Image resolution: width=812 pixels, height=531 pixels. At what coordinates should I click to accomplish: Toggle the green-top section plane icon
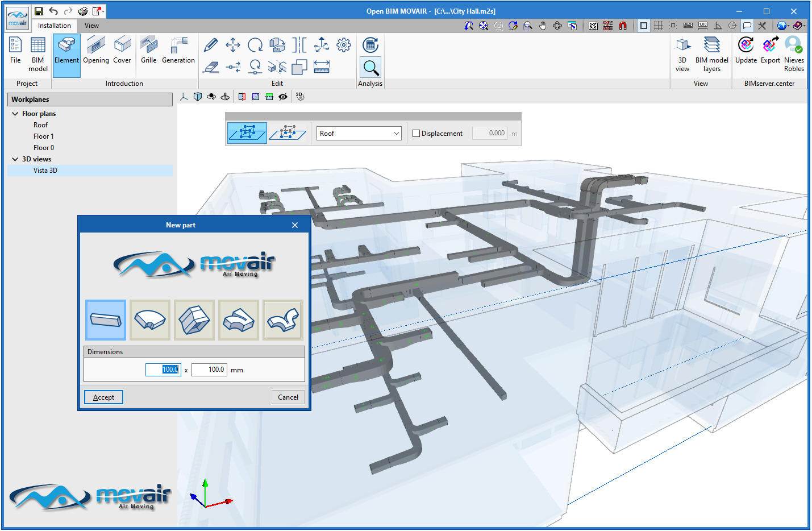269,97
